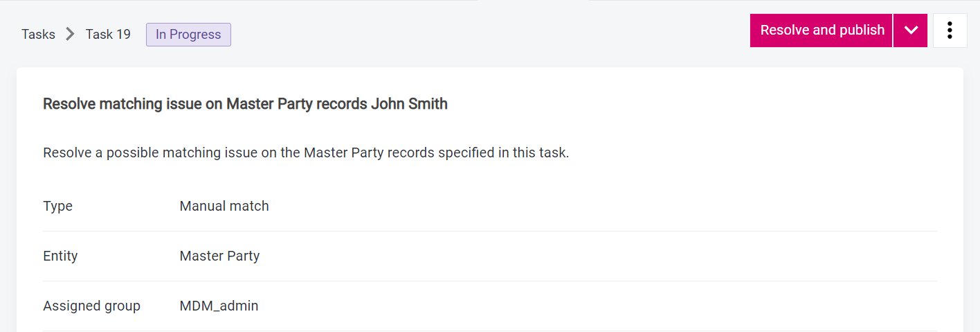Select the MDM_admin assigned group value
The height and width of the screenshot is (332, 980).
[x=219, y=306]
